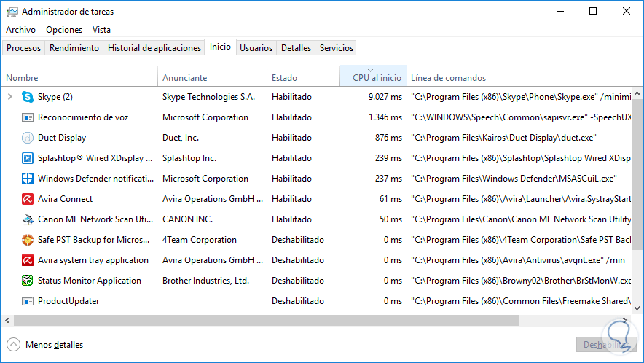Image resolution: width=644 pixels, height=363 pixels.
Task: Switch to the Procesos tab
Action: tap(23, 48)
